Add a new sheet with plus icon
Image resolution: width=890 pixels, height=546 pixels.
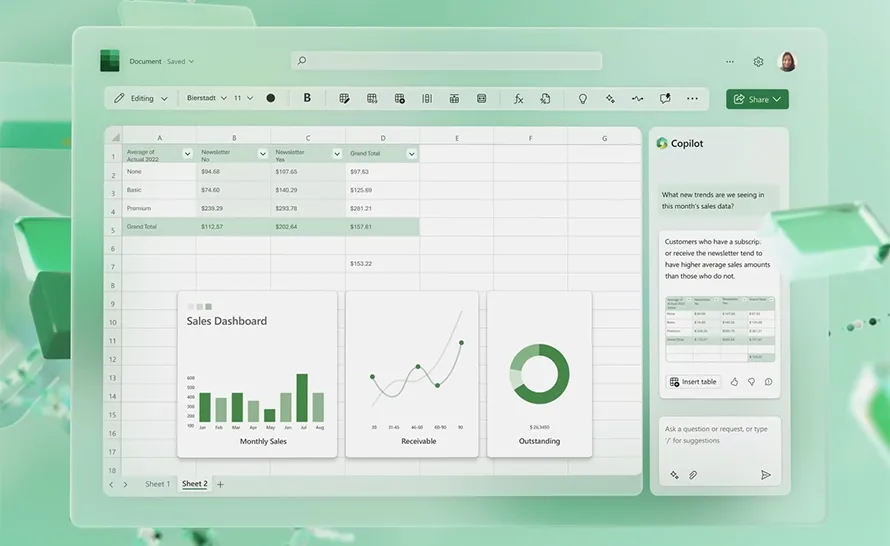(220, 485)
